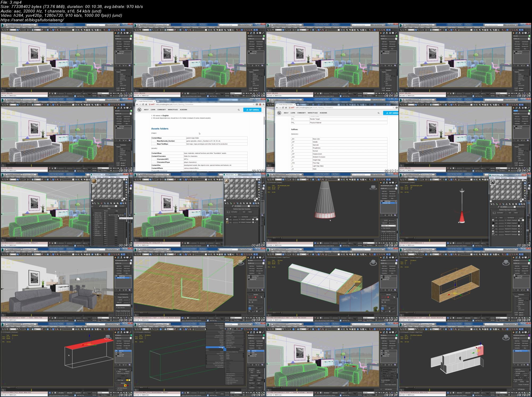Click the Assets Folders link on documentation
This screenshot has height=397, width=532.
[x=160, y=128]
